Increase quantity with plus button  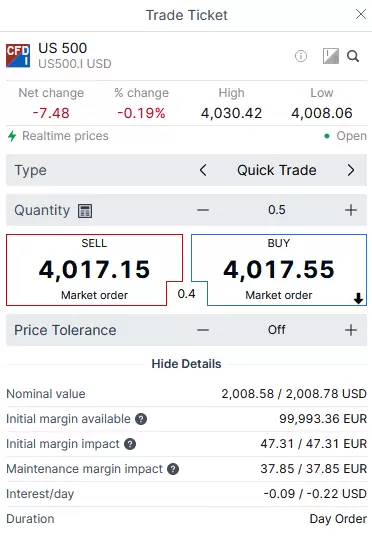351,210
